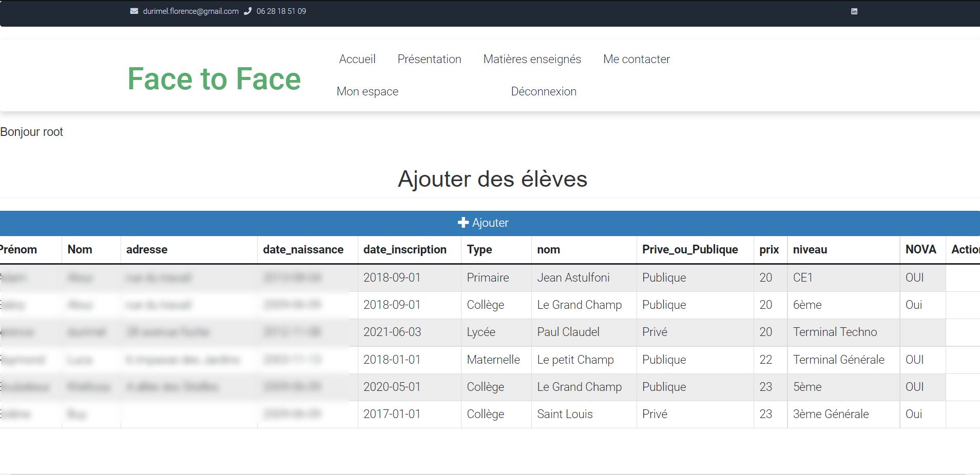Click the NOVA column header
The image size is (980, 475).
point(920,250)
